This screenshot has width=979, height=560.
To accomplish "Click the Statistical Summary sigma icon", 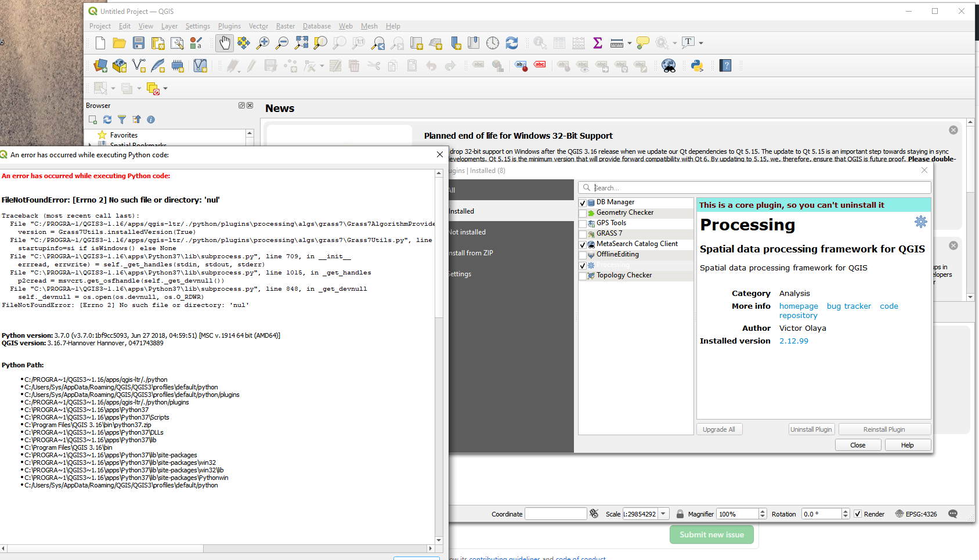I will tap(597, 43).
